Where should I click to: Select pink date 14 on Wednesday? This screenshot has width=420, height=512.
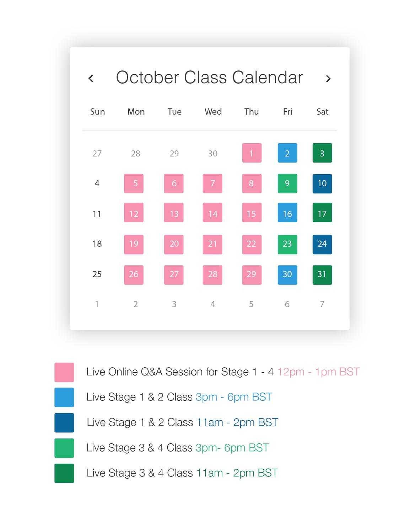[x=212, y=213]
